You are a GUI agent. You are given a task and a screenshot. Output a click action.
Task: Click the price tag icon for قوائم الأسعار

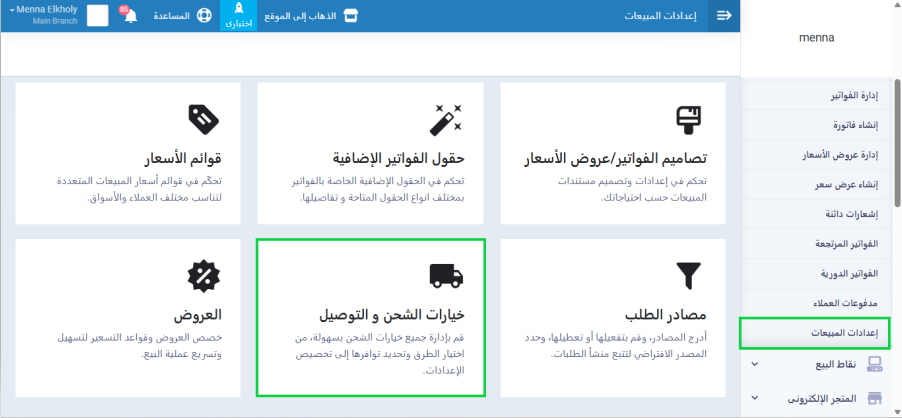203,119
